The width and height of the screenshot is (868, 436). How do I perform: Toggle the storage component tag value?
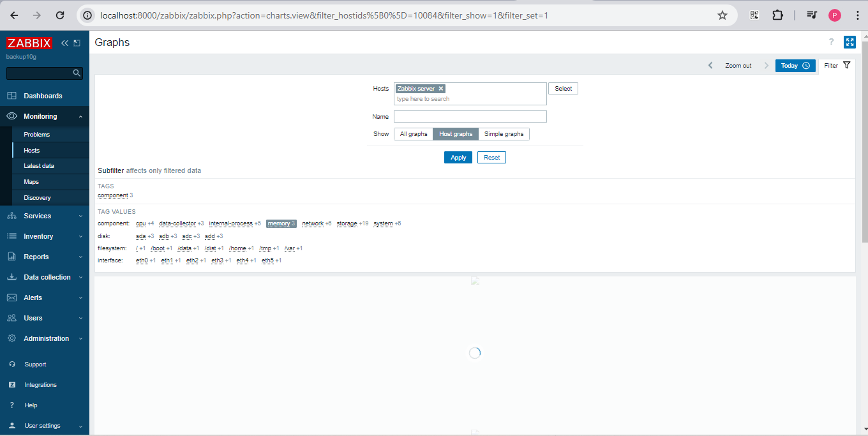[x=347, y=223]
